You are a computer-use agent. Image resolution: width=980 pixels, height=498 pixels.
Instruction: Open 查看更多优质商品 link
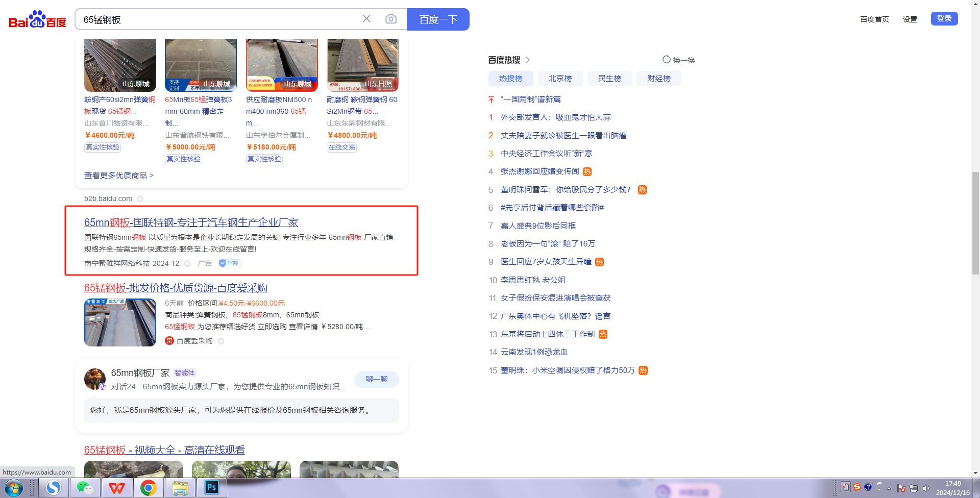coord(119,175)
